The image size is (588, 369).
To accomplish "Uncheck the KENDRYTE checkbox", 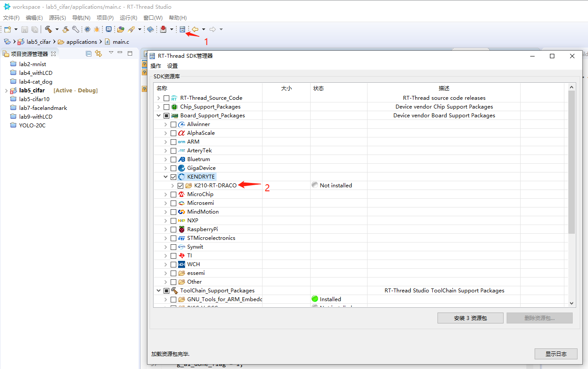I will 173,177.
